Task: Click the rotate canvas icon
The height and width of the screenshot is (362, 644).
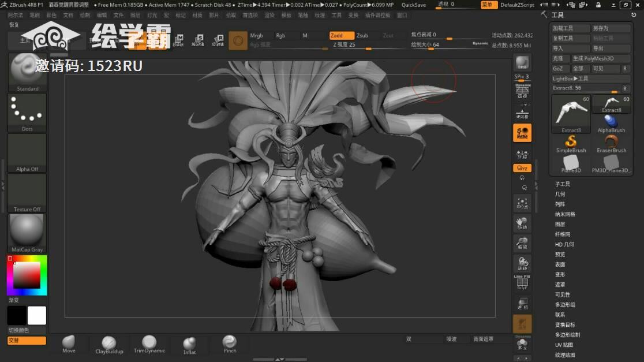Action: coord(522,263)
